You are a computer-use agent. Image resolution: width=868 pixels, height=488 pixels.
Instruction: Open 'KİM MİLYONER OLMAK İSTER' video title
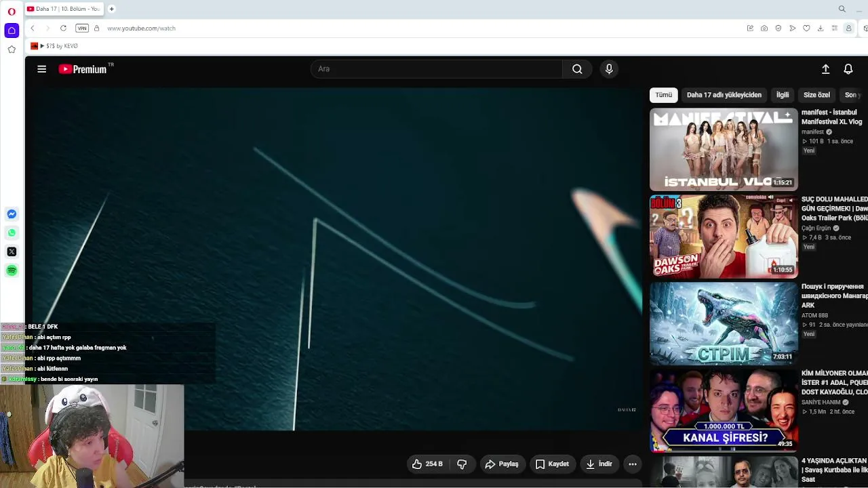click(x=835, y=383)
